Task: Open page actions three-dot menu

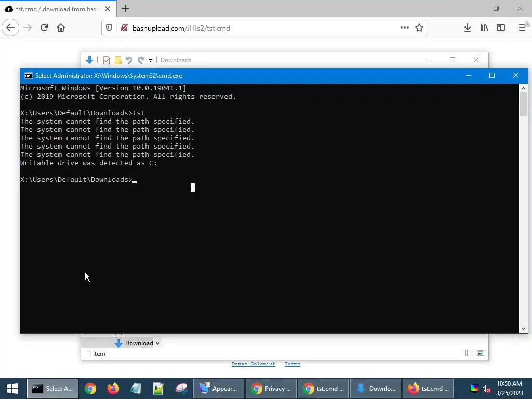Action: click(404, 28)
